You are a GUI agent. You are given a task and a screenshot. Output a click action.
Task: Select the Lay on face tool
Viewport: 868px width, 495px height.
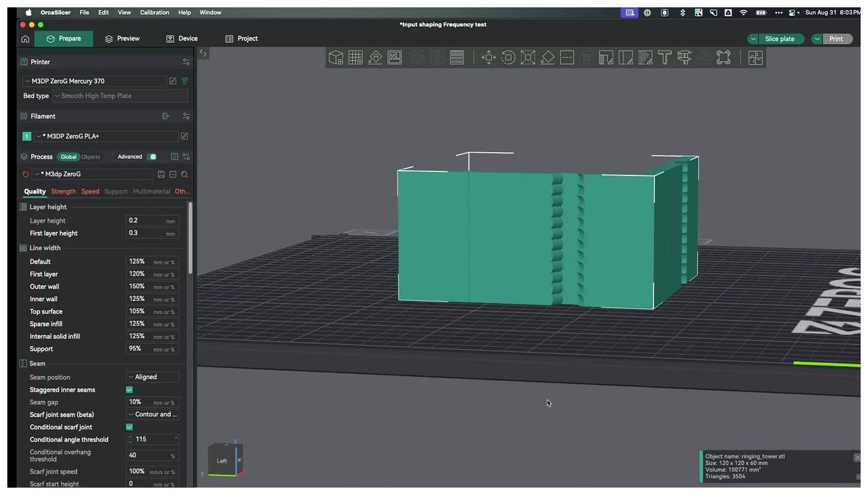point(547,57)
